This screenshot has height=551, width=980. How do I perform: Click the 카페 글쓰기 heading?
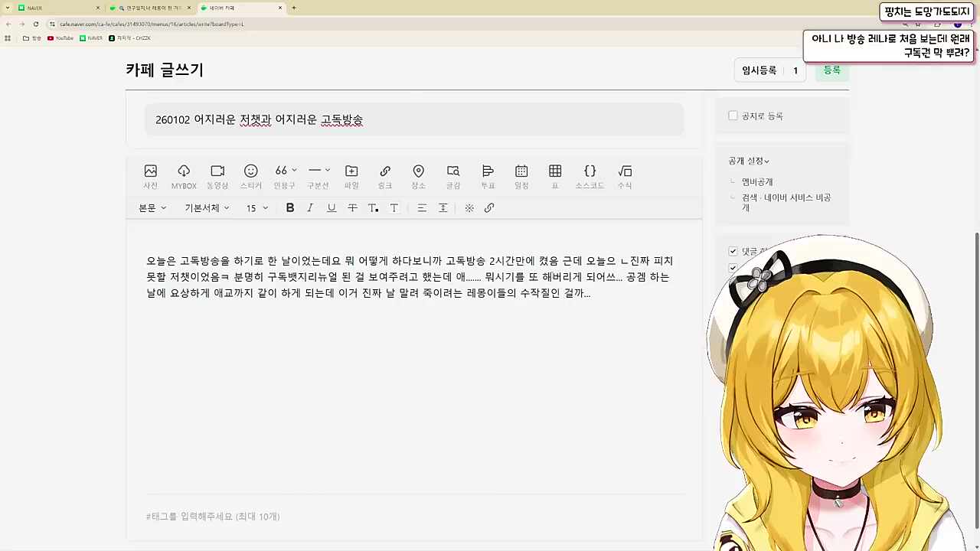(x=165, y=70)
